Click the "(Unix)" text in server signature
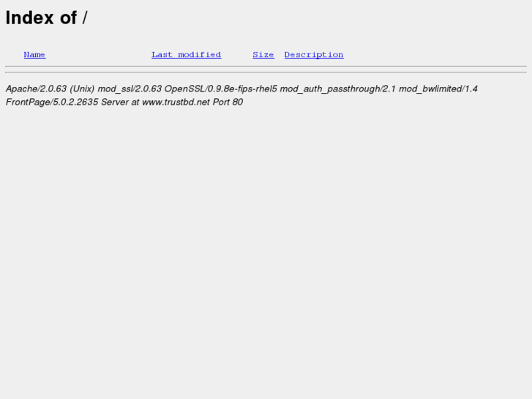The image size is (532, 399). point(82,89)
